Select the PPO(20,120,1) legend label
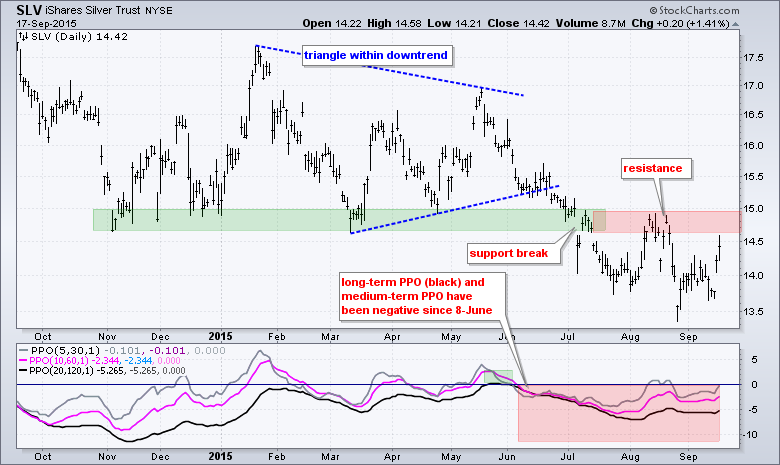 coord(61,371)
